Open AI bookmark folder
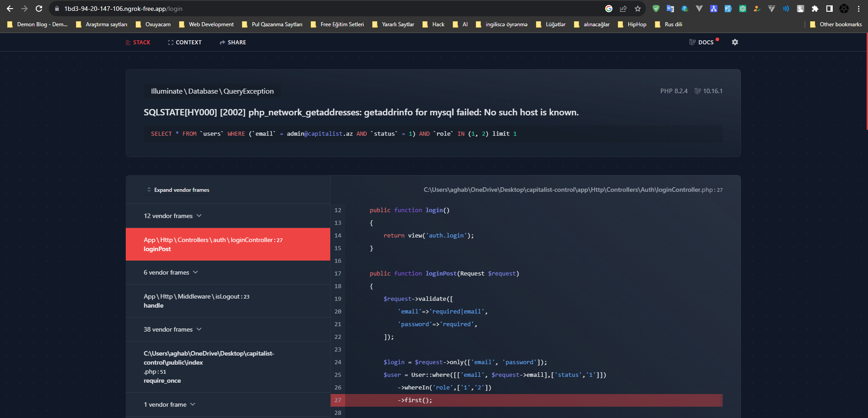The width and height of the screenshot is (868, 418). pyautogui.click(x=460, y=24)
